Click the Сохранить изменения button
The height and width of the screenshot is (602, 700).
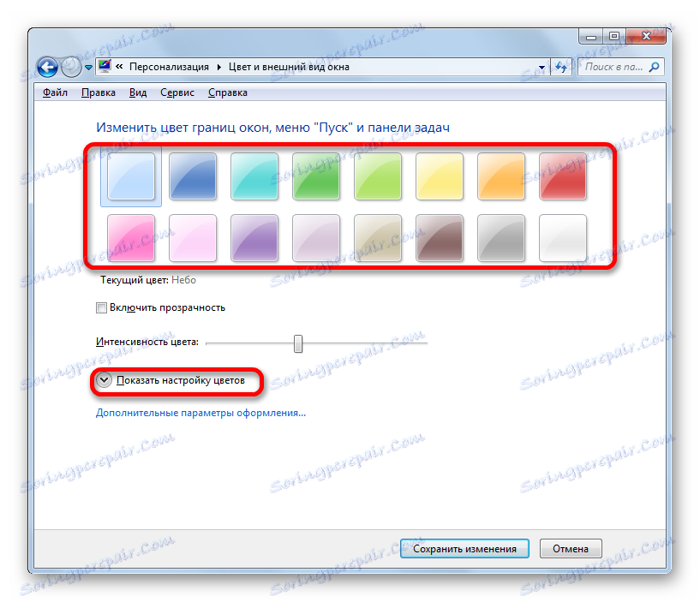[x=464, y=548]
